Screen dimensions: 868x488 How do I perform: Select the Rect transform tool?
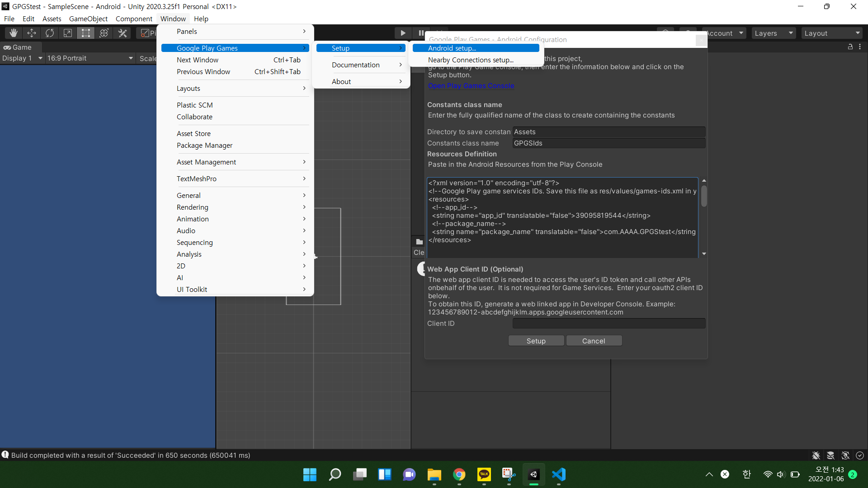point(86,33)
